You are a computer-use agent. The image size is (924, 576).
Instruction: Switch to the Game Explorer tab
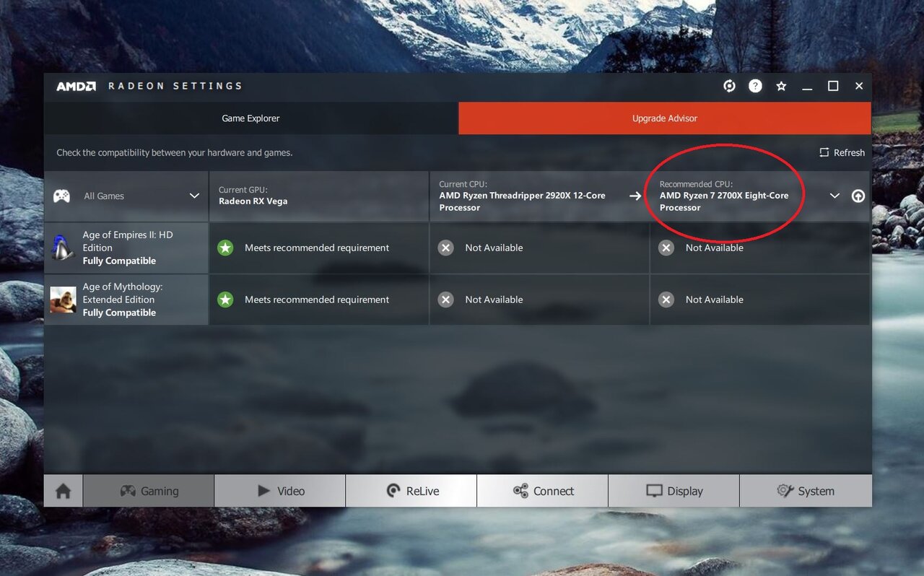pos(250,118)
